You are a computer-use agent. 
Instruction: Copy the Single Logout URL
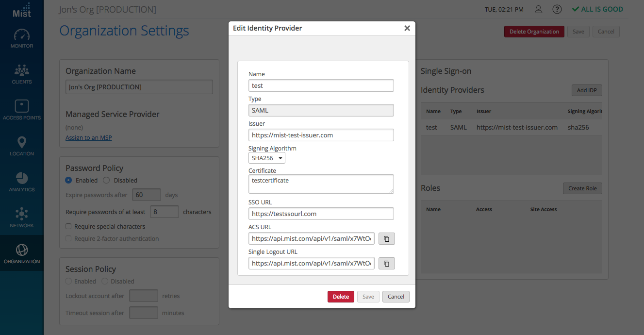[x=387, y=263]
